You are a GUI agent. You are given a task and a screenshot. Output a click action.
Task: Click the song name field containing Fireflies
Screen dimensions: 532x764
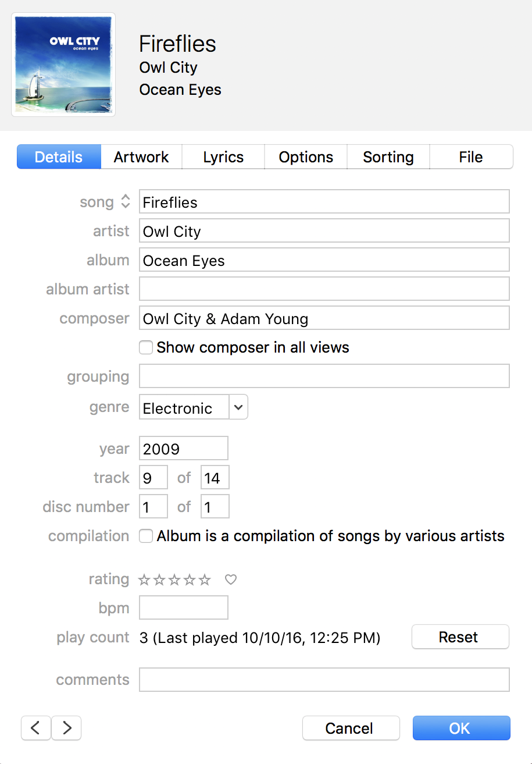coord(324,201)
